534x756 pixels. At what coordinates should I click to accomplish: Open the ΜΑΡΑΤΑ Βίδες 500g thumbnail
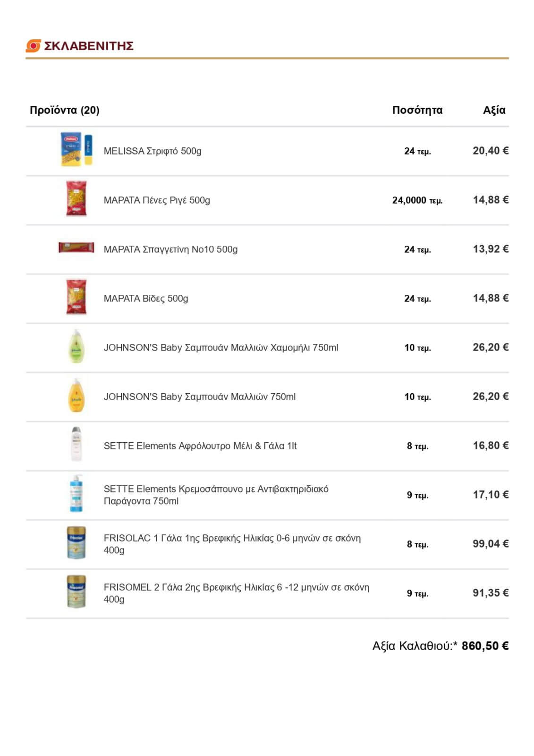tap(76, 297)
